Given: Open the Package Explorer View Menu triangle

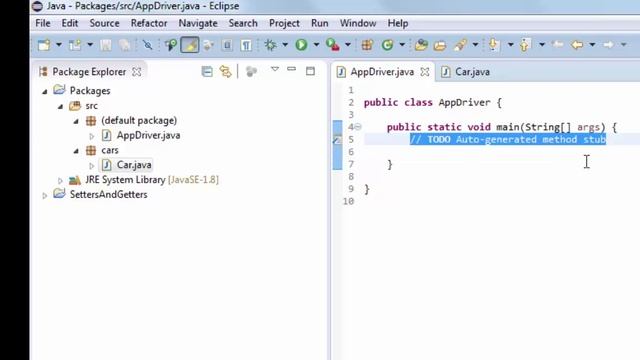Looking at the screenshot, I should [x=275, y=69].
